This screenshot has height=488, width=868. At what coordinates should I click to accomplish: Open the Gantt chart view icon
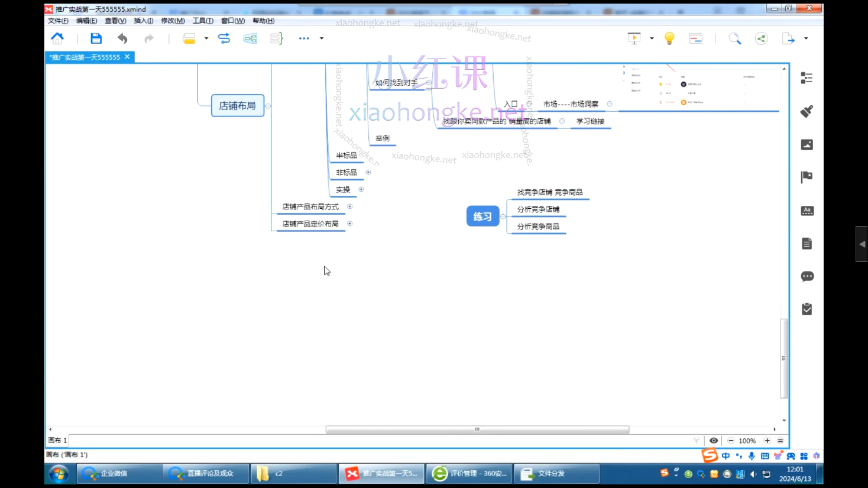696,38
